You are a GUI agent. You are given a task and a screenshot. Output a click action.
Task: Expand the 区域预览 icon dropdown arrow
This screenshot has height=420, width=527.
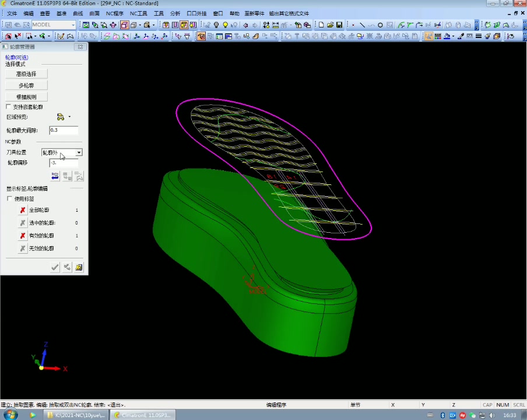(69, 117)
